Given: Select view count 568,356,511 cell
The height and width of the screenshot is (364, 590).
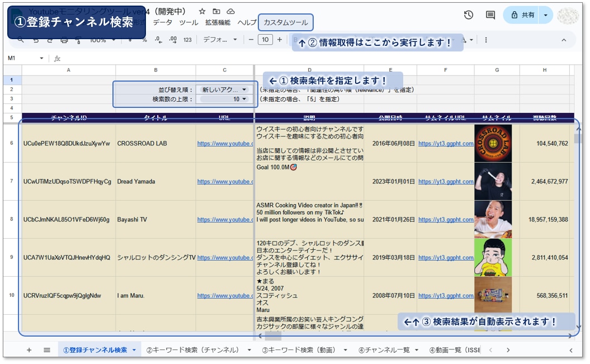Looking at the screenshot, I should click(545, 296).
